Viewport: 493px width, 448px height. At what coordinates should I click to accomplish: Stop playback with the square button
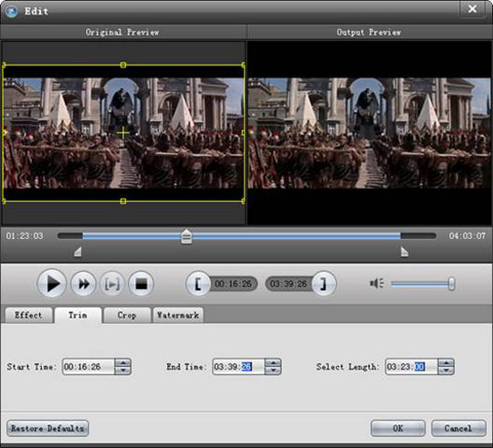click(x=142, y=284)
